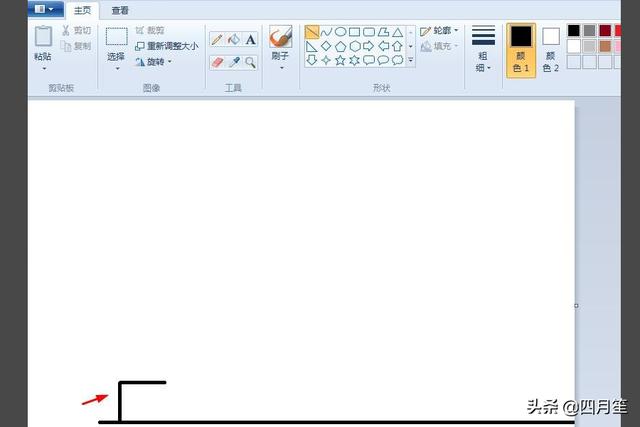The height and width of the screenshot is (427, 640).
Task: Pick the dark red color swatch
Action: click(605, 31)
